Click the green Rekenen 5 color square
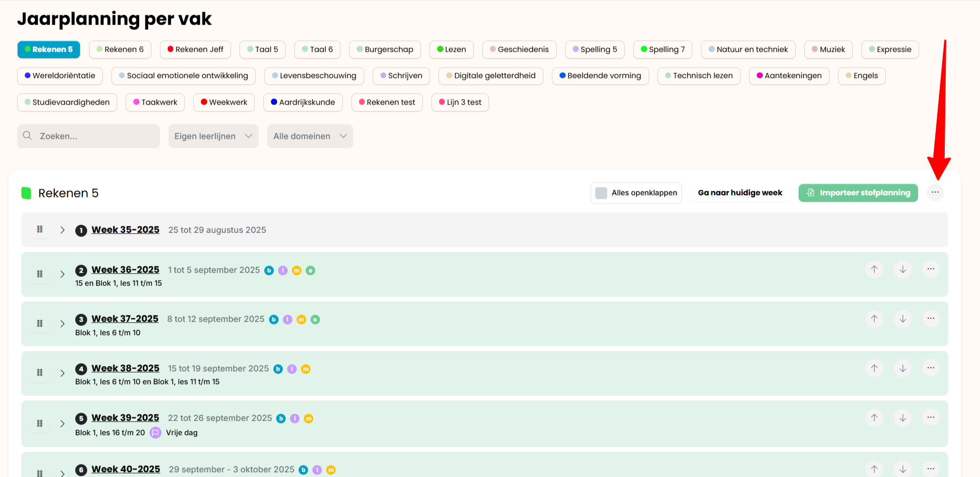The image size is (980, 477). pyautogui.click(x=26, y=193)
